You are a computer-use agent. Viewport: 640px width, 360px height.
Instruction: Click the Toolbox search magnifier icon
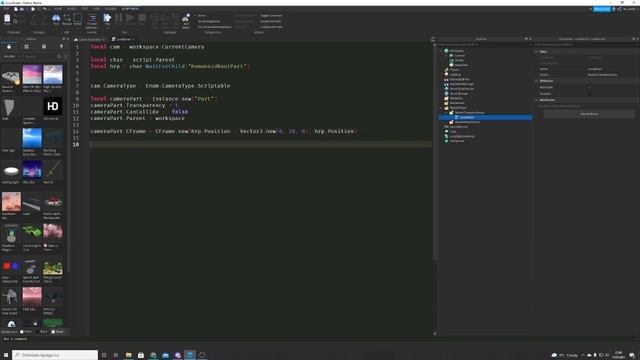tap(59, 56)
